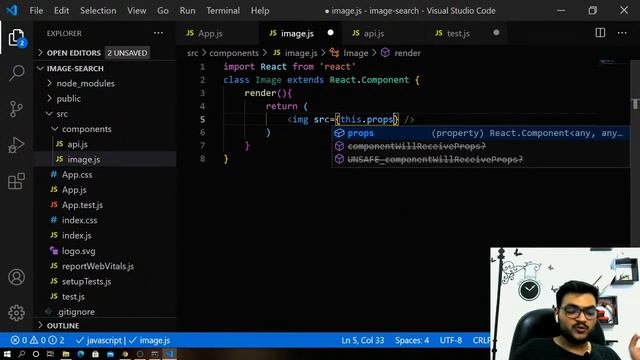Collapse the IMAGE-SEARCH project root

pyautogui.click(x=105, y=68)
